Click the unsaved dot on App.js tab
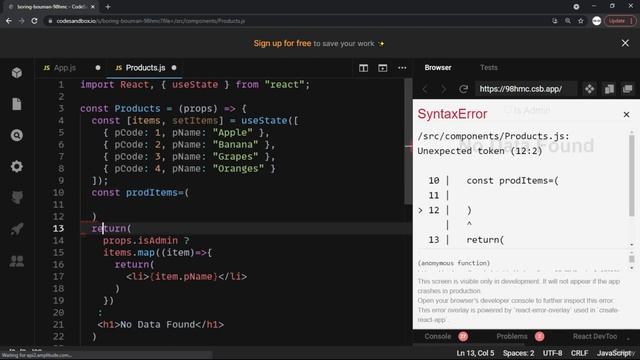 [98, 68]
